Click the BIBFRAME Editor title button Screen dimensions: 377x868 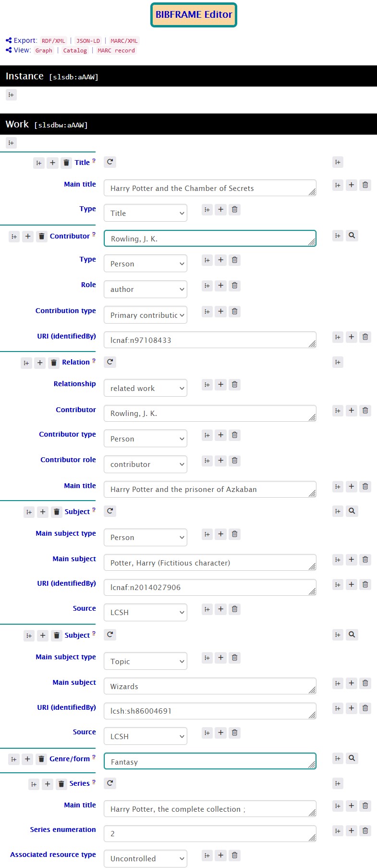coord(194,15)
